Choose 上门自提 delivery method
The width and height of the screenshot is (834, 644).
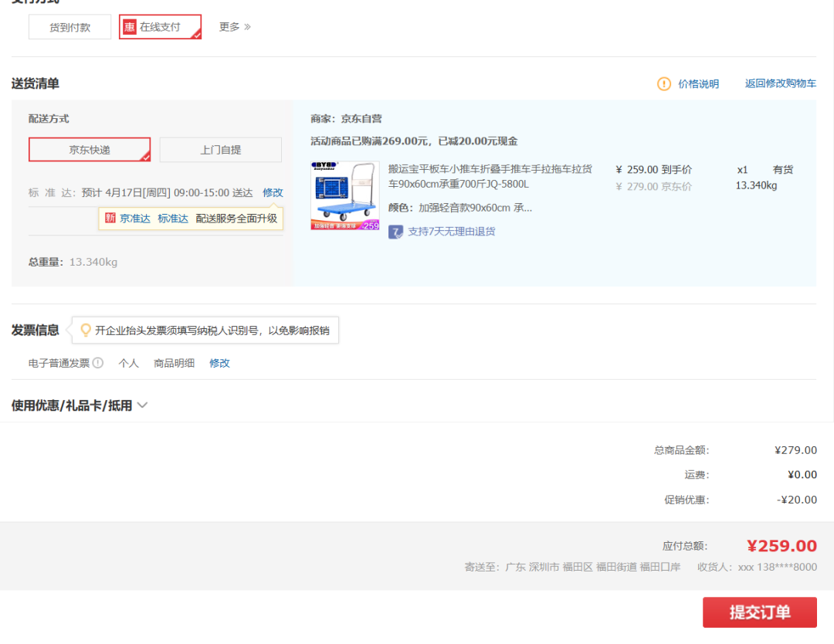[221, 150]
